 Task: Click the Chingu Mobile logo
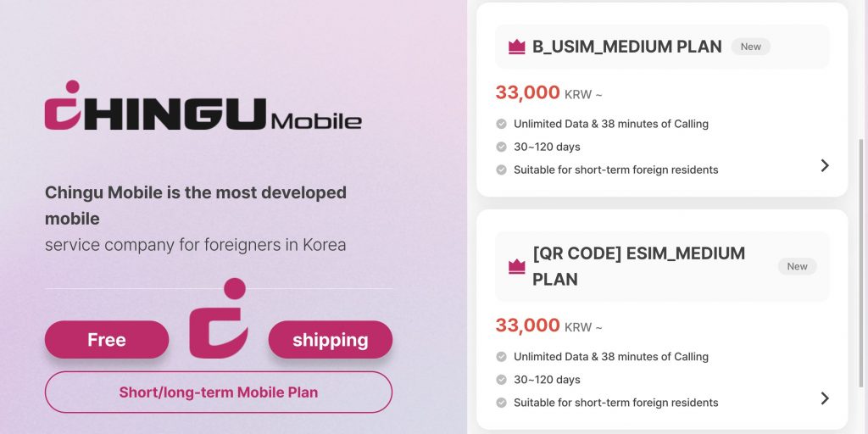pyautogui.click(x=203, y=108)
